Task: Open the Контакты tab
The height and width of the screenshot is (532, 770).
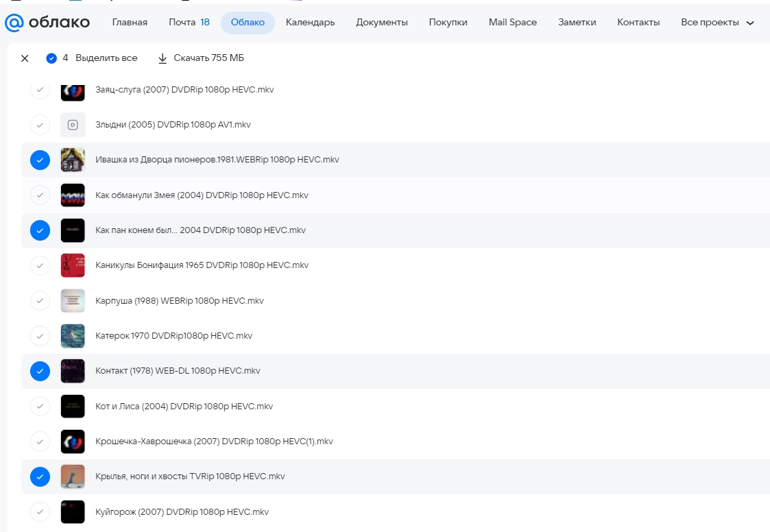Action: [638, 23]
